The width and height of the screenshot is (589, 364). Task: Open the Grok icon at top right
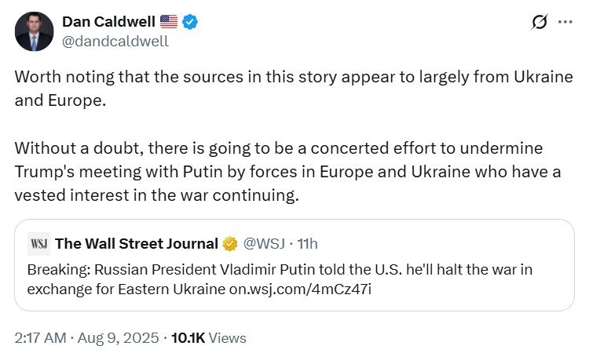click(x=539, y=22)
